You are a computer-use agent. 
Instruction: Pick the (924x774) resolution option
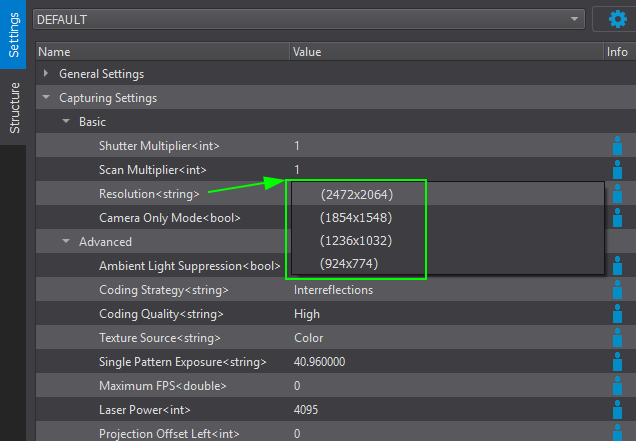pyautogui.click(x=349, y=264)
